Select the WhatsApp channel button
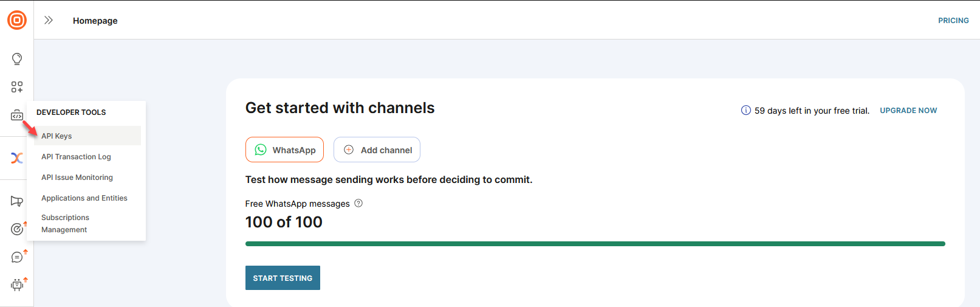Image resolution: width=980 pixels, height=307 pixels. [x=284, y=150]
